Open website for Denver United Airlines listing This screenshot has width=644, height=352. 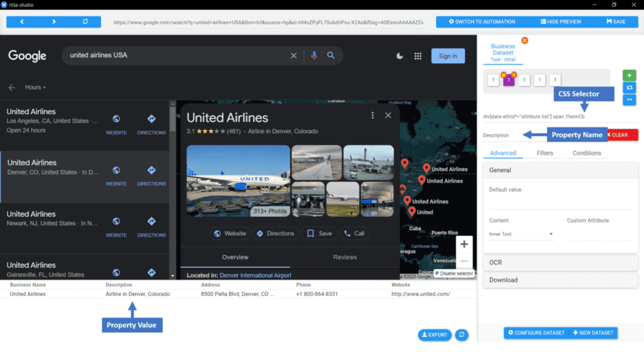(x=116, y=176)
